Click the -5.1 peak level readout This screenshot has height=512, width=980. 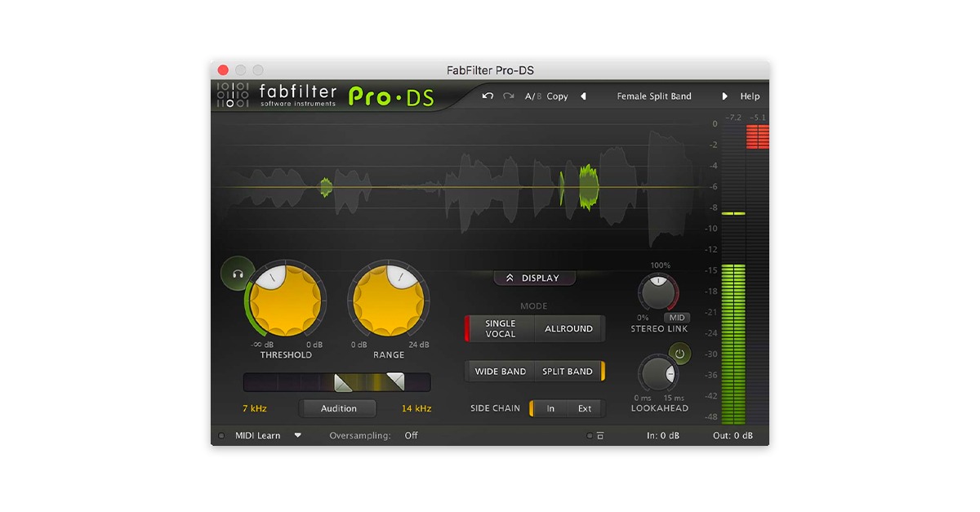coord(757,118)
